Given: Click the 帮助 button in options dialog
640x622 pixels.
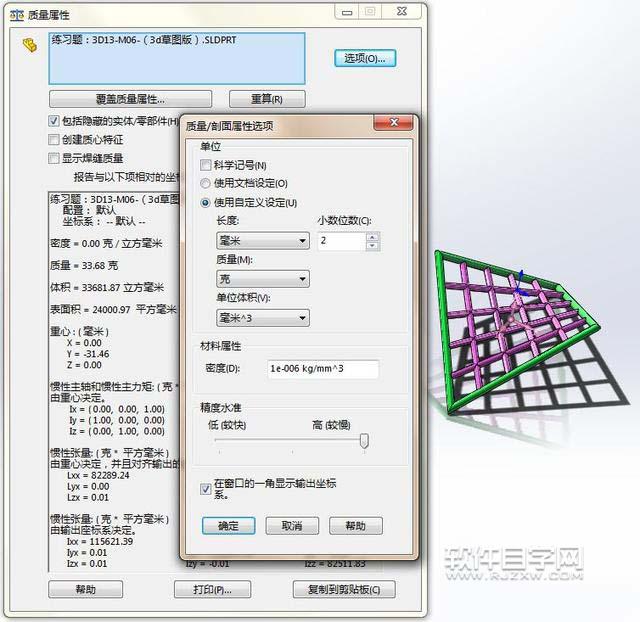Looking at the screenshot, I should [356, 526].
